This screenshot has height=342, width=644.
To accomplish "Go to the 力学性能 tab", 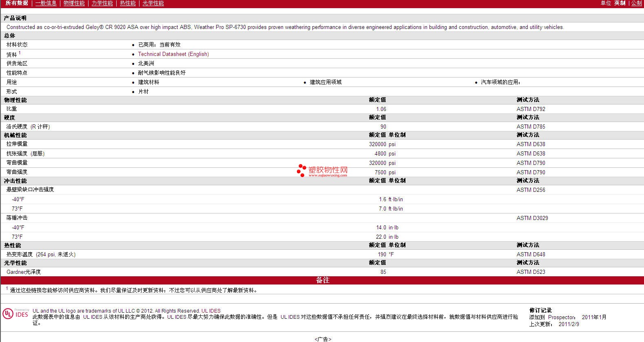I will tap(102, 3).
